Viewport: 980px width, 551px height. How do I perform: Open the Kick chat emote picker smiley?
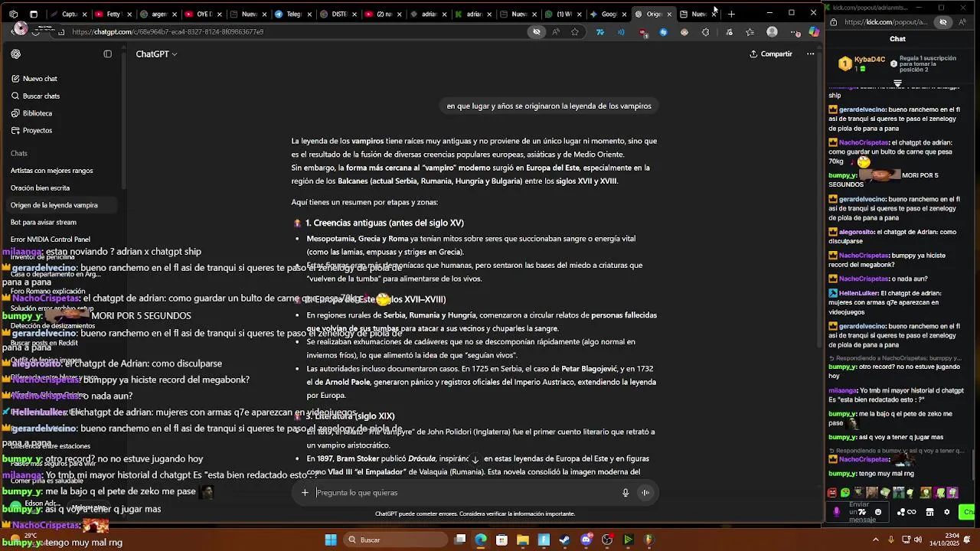[878, 512]
